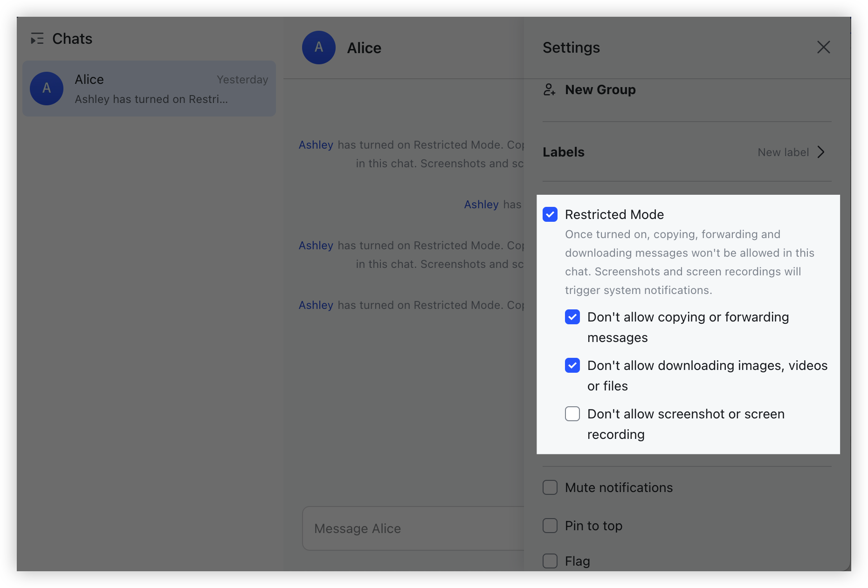The image size is (868, 588).
Task: Click the Chats heading
Action: (72, 39)
